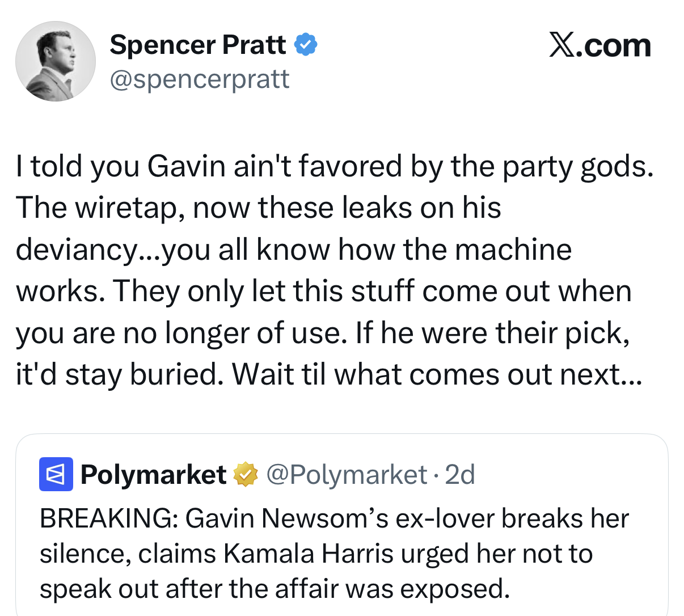The width and height of the screenshot is (684, 616).
Task: Click the Polymarket account name
Action: [153, 475]
